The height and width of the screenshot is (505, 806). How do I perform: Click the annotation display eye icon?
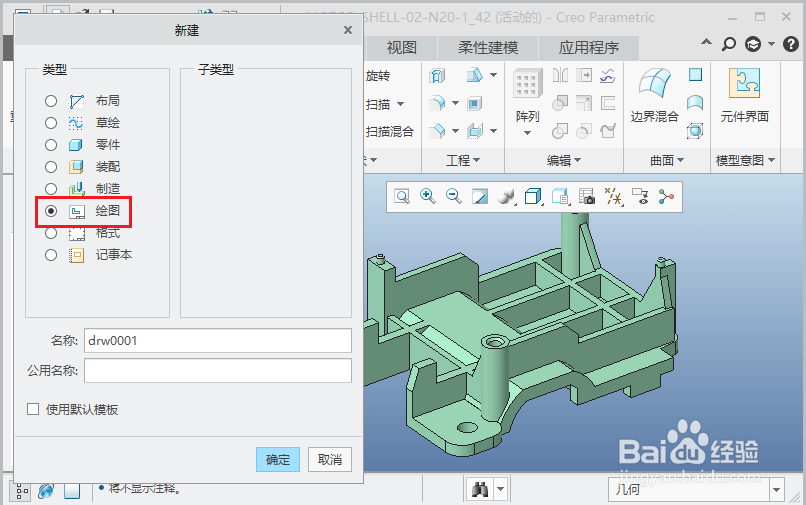pyautogui.click(x=640, y=196)
